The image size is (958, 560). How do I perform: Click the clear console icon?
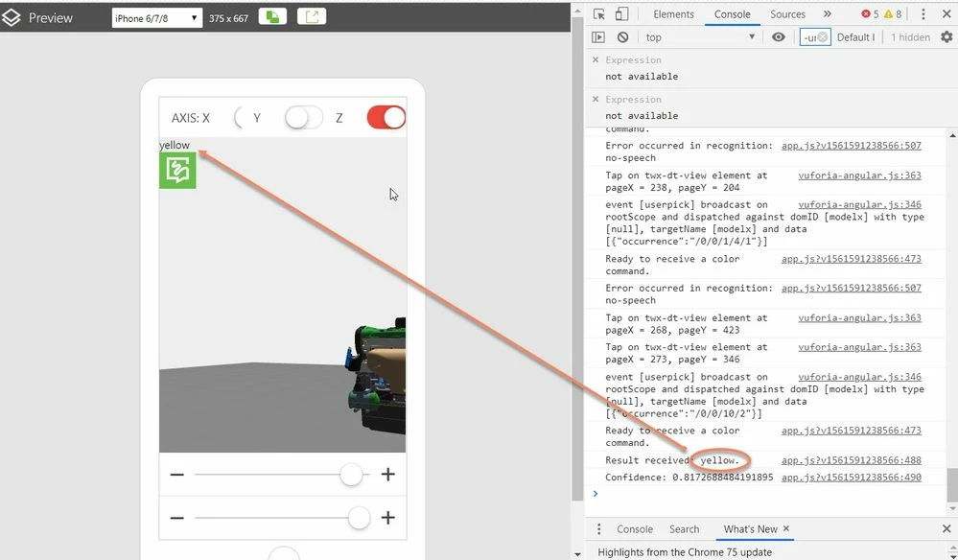coord(622,37)
